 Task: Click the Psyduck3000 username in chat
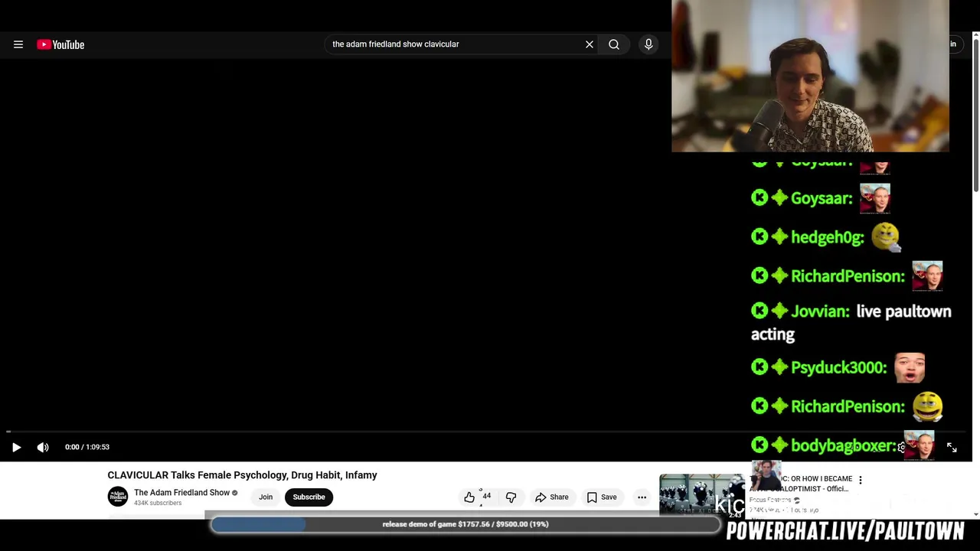coord(838,368)
